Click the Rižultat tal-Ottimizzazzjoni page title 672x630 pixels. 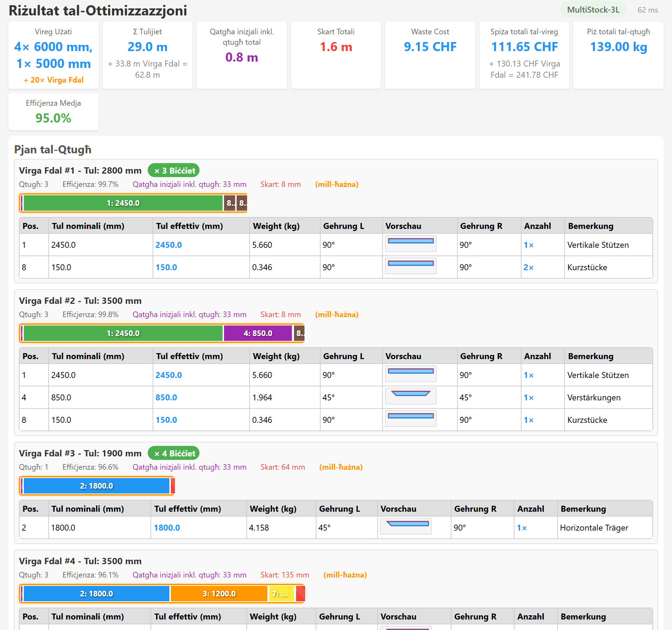tap(98, 10)
